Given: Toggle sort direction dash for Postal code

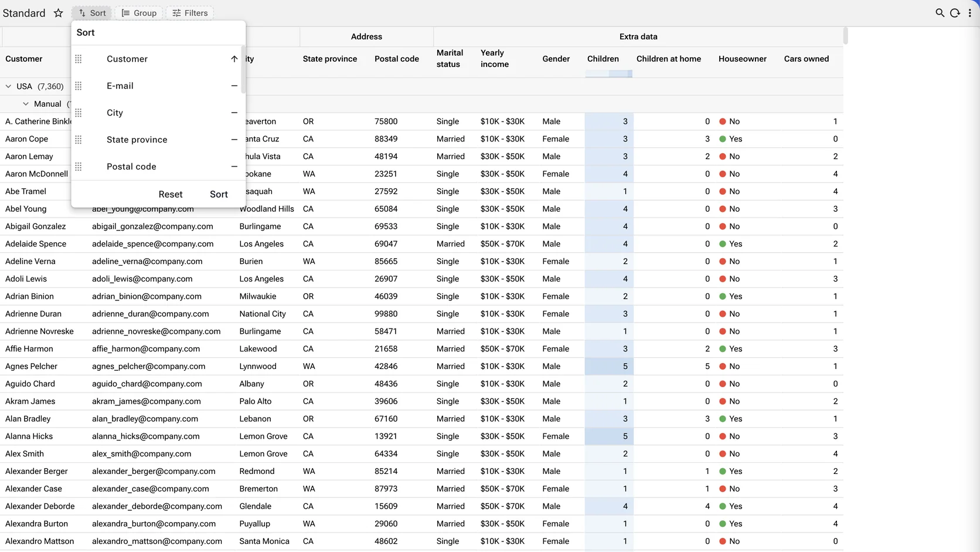Looking at the screenshot, I should coord(234,167).
